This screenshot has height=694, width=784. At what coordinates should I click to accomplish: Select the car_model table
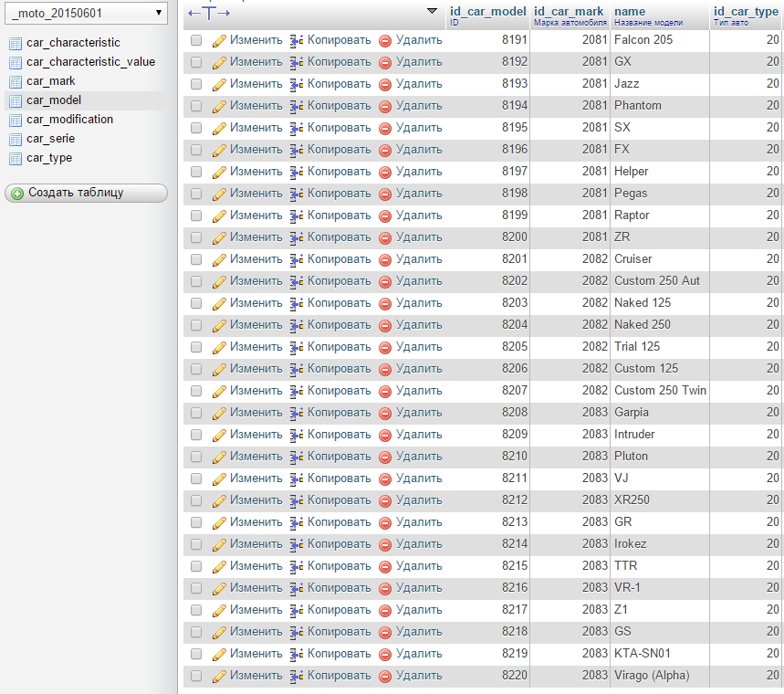(x=54, y=100)
